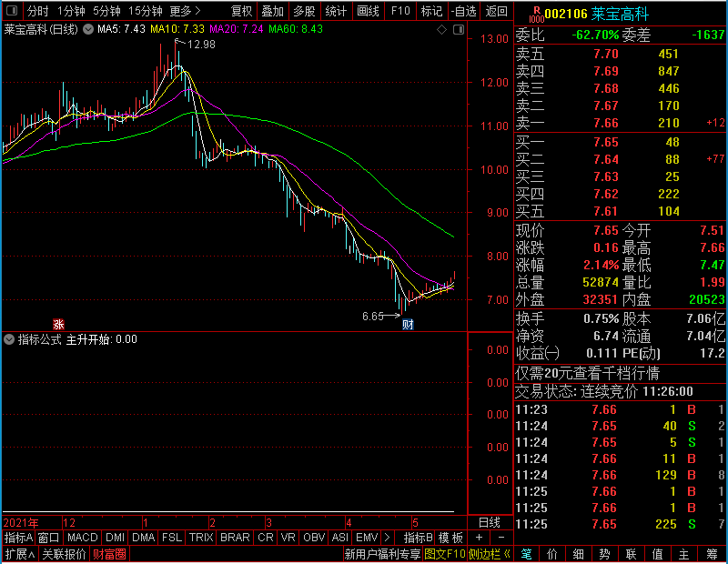This screenshot has width=728, height=564.
Task: Click 新用户福利专享 link
Action: (382, 554)
